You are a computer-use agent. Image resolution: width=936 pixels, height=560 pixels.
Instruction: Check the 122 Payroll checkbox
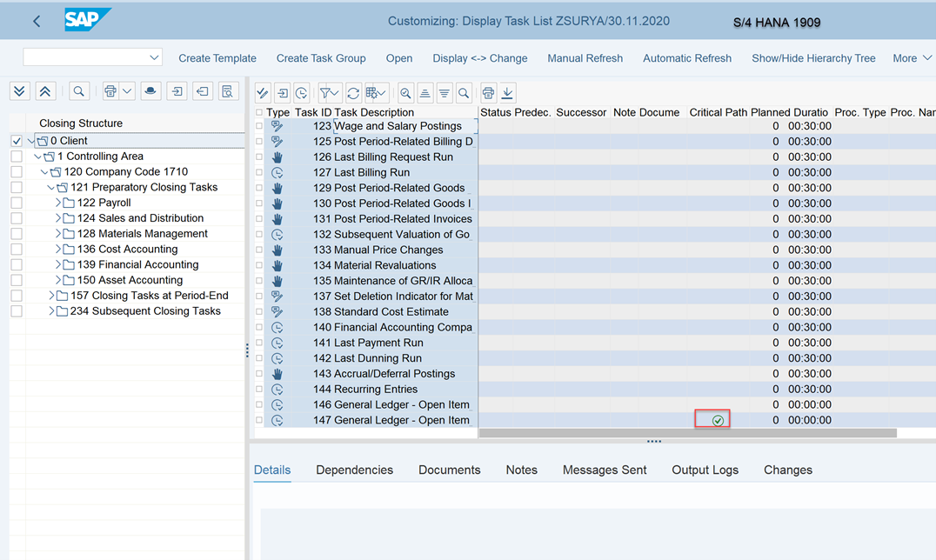pos(17,203)
